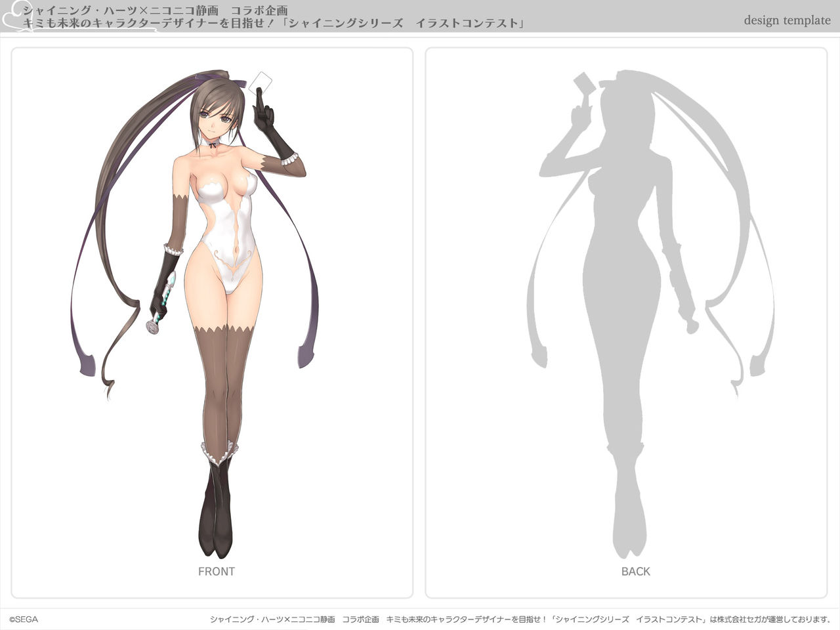The image size is (840, 630).
Task: Click the FRONT label under the character
Action: click(217, 572)
